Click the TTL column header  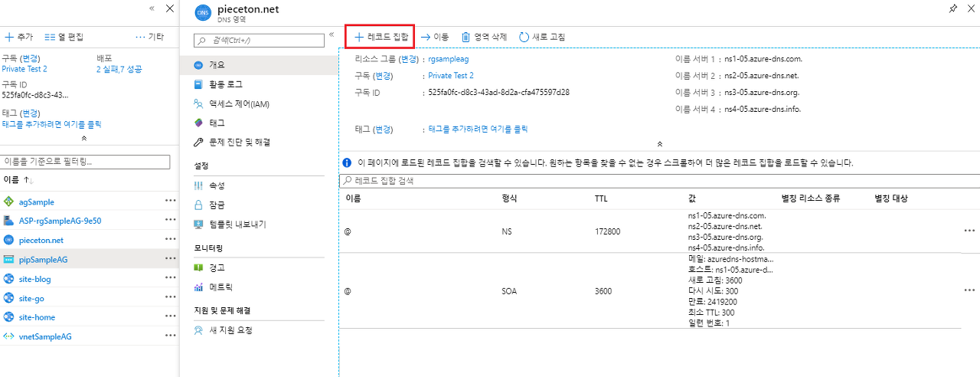pos(602,198)
